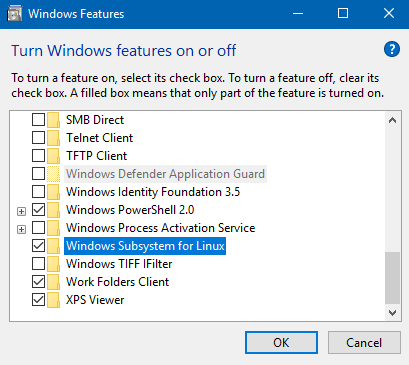Click the blue help question mark icon
The width and height of the screenshot is (409, 365).
[392, 50]
